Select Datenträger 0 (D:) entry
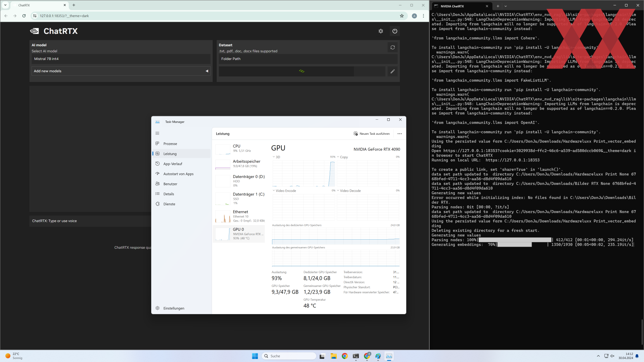 tap(239, 181)
